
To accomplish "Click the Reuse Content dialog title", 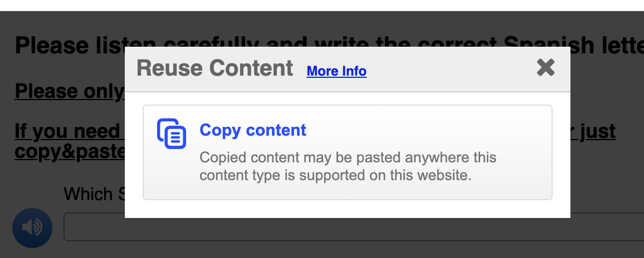I will click(x=215, y=68).
